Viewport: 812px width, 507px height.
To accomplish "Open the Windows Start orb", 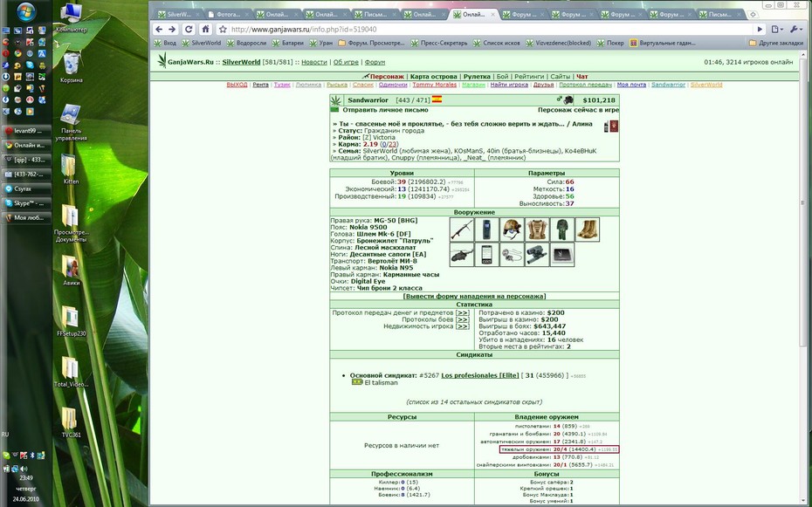I will point(26,11).
